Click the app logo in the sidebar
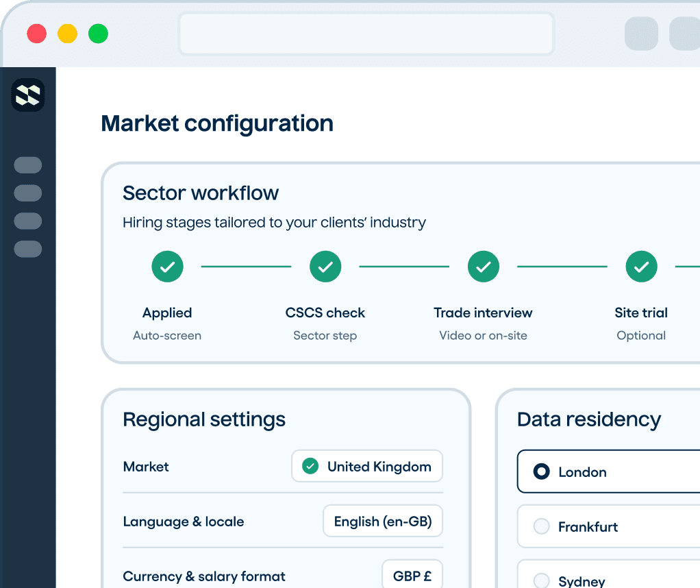Image resolution: width=700 pixels, height=588 pixels. click(27, 95)
